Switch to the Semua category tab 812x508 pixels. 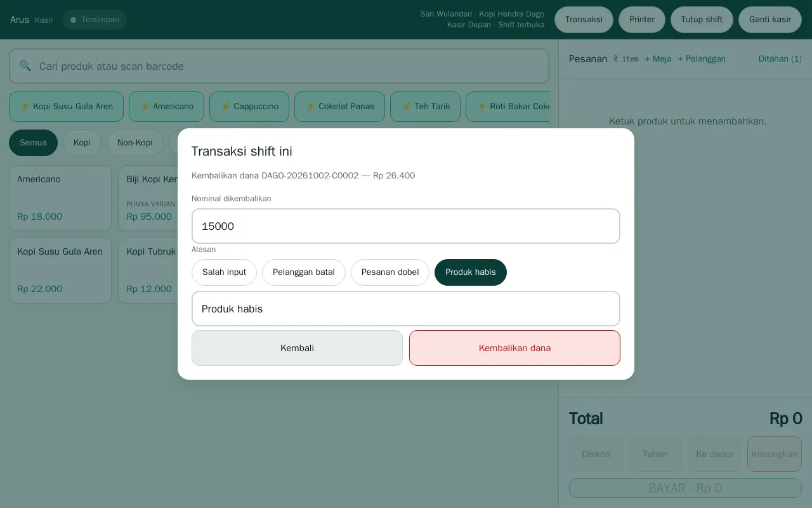point(33,143)
